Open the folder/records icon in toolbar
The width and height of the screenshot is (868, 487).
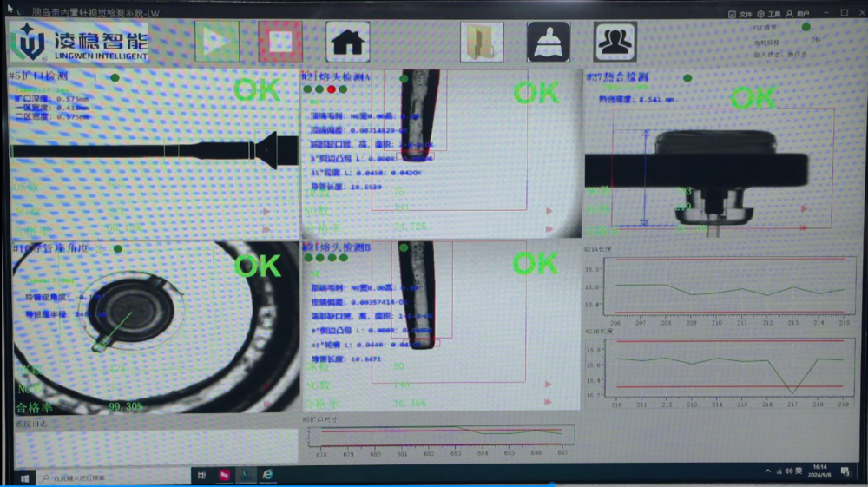[482, 42]
